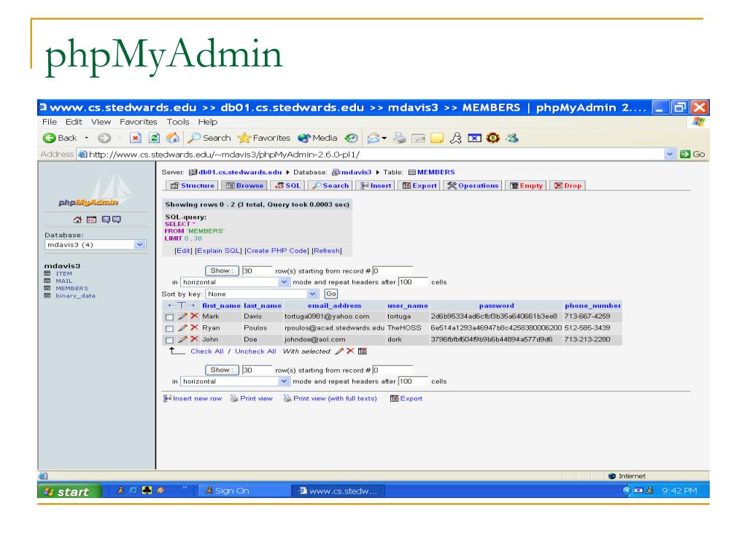This screenshot has width=747, height=560.
Task: Click the upper Show rows button
Action: 222,271
